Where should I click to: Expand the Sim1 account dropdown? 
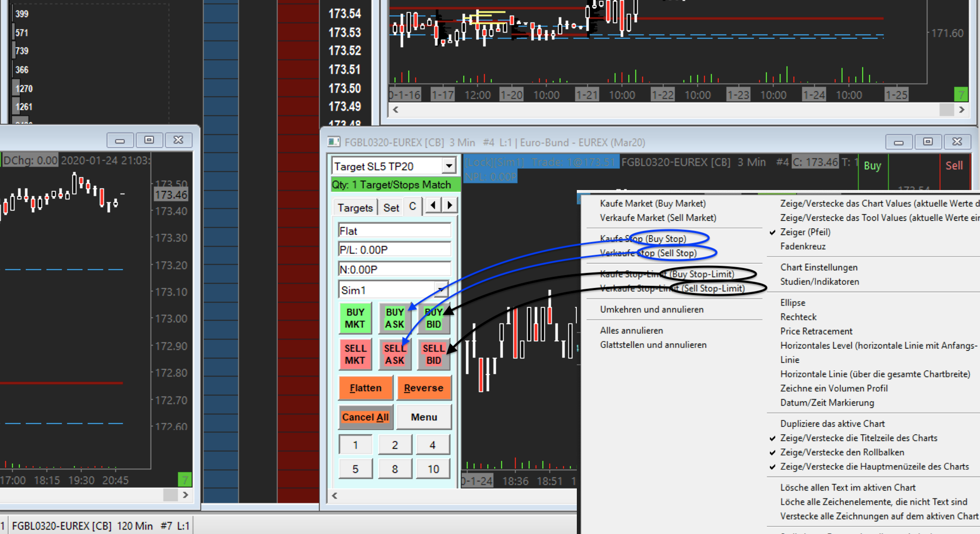pyautogui.click(x=441, y=290)
